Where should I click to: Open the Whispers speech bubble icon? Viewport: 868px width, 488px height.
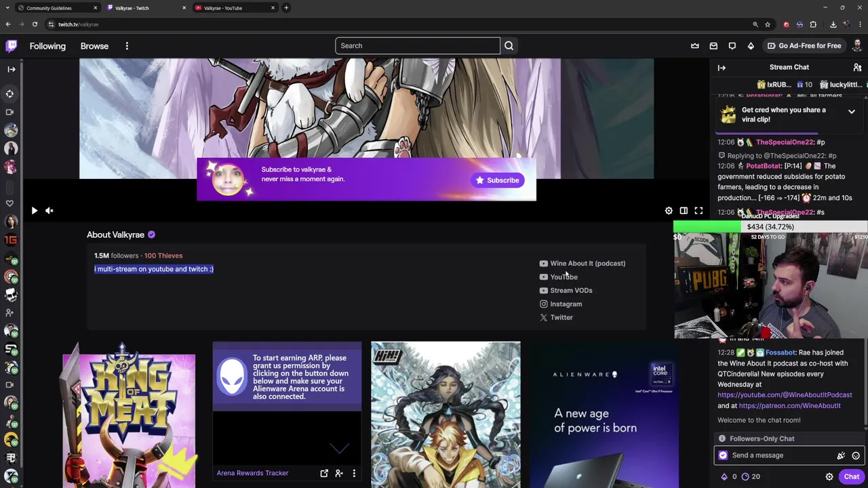click(x=732, y=45)
